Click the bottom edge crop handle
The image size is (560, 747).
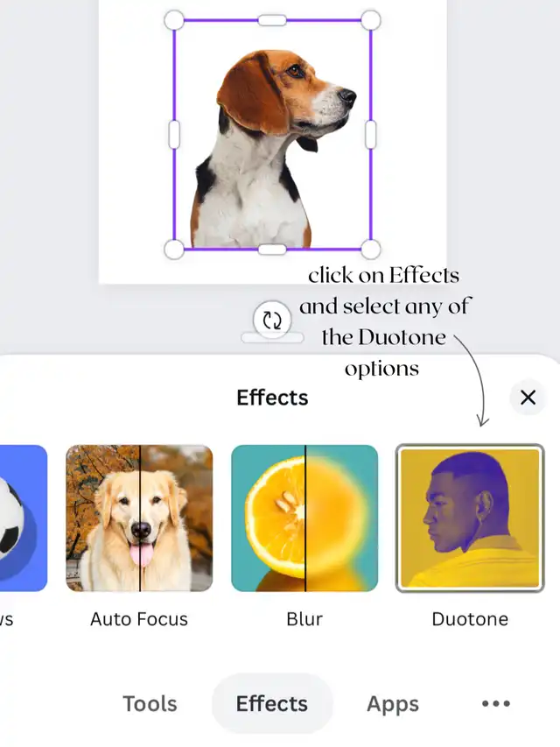coord(272,250)
